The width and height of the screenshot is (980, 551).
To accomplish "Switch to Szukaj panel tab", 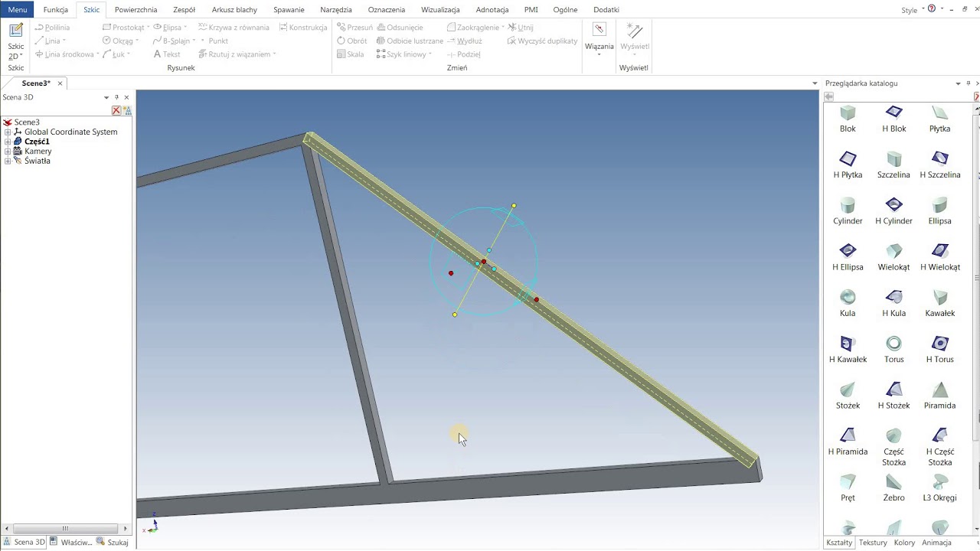I will tap(113, 543).
